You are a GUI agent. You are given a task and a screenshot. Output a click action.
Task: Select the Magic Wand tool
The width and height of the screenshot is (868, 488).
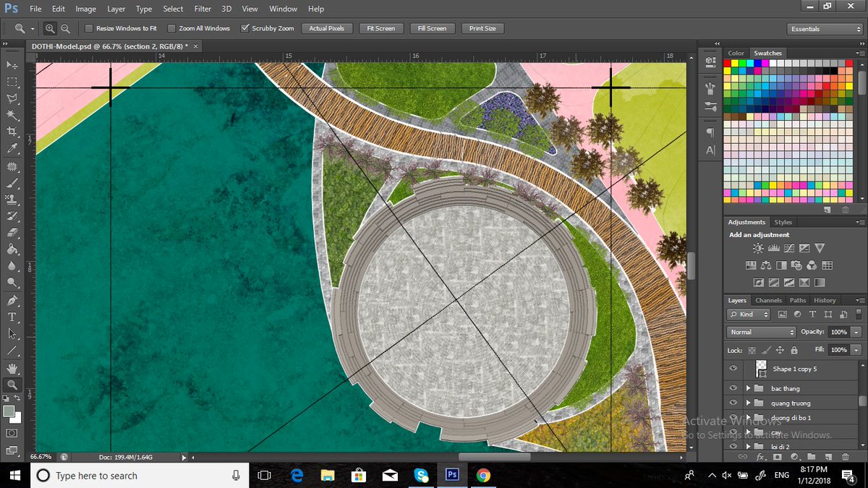click(12, 114)
